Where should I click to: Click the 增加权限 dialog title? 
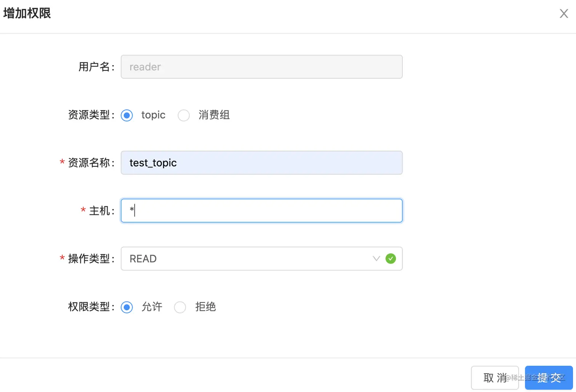tap(27, 13)
